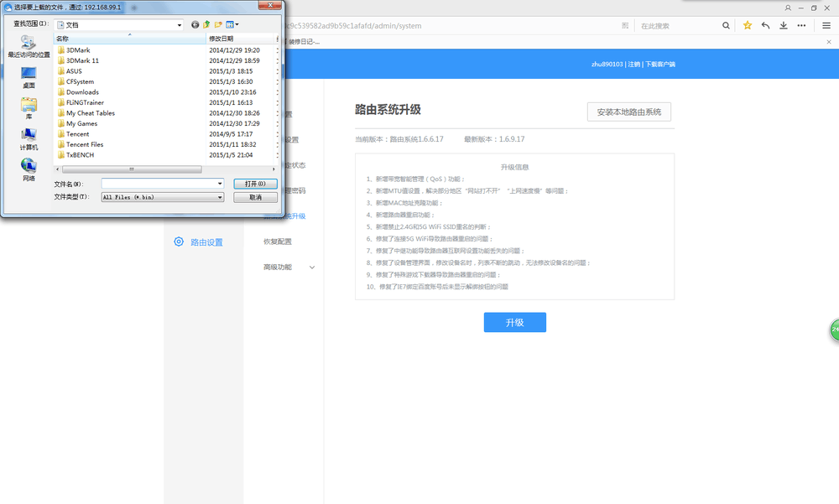This screenshot has height=504, width=839.
Task: Select the folder named exactly Tencent
Action: [73, 134]
